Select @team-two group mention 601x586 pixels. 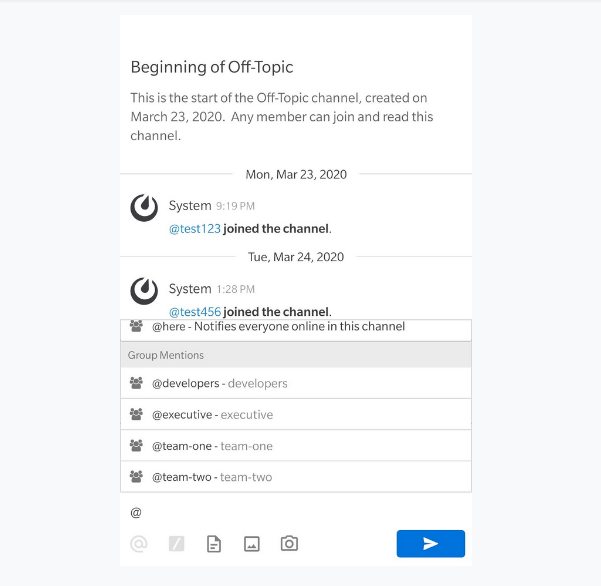(x=296, y=477)
